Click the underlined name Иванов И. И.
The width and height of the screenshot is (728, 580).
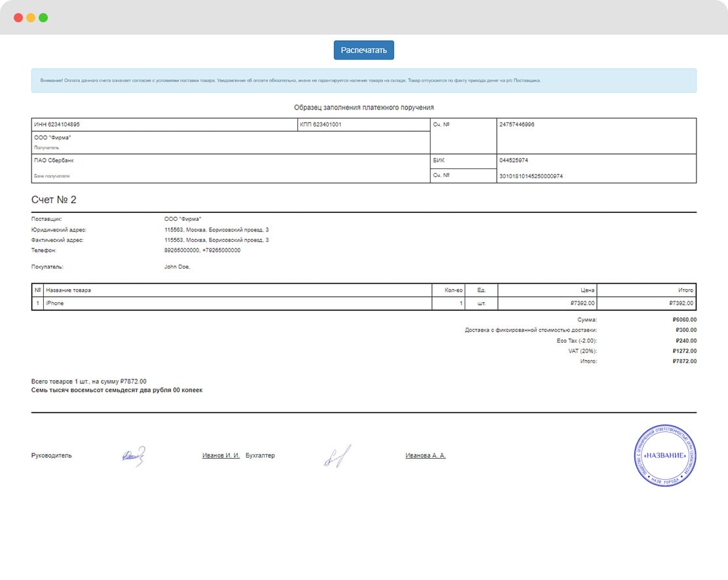[x=221, y=455]
